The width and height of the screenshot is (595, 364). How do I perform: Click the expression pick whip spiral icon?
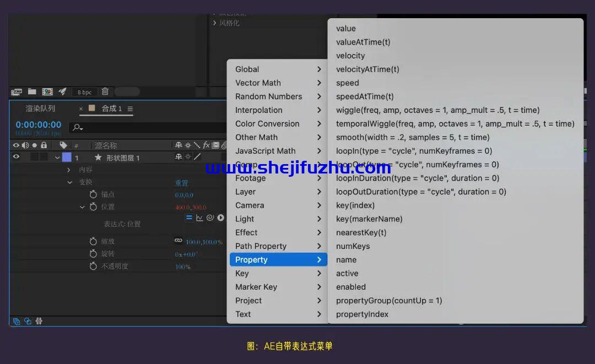[x=210, y=218]
